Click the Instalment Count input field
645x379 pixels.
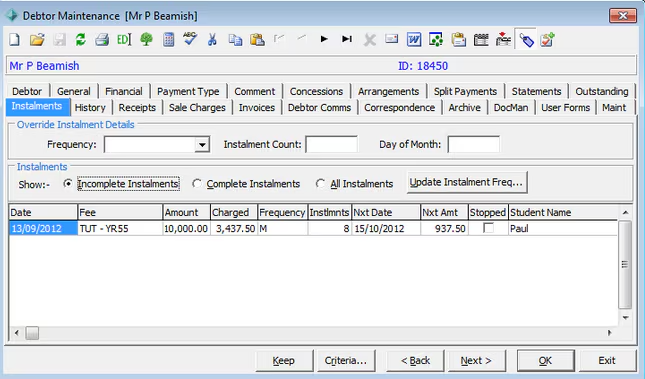[x=332, y=144]
